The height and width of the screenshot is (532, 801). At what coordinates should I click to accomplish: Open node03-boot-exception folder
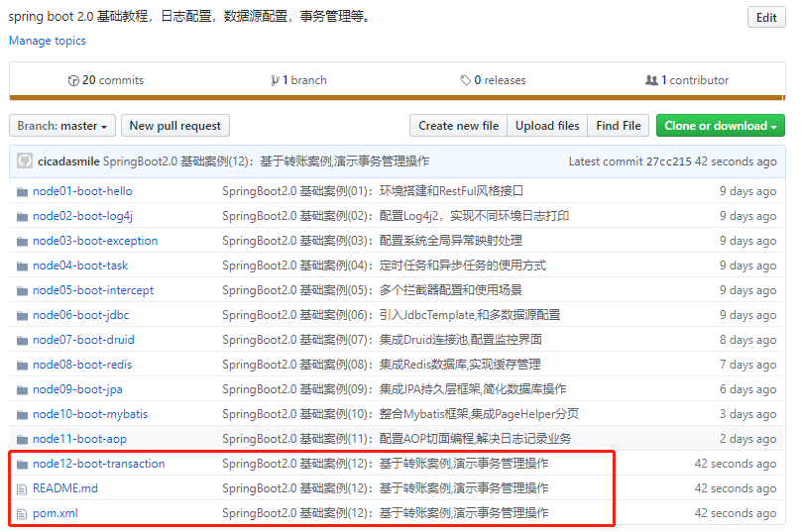coord(95,241)
